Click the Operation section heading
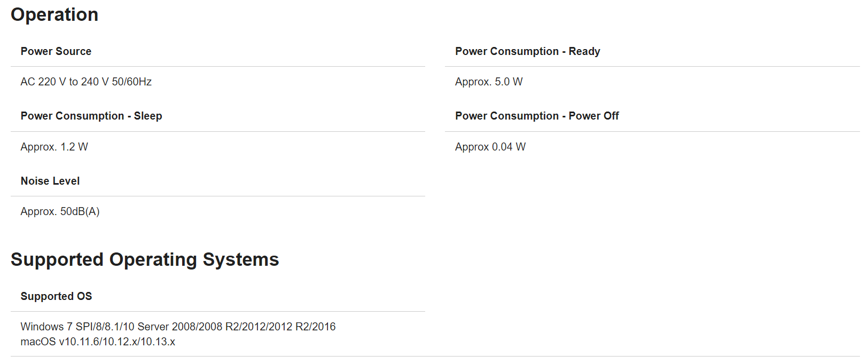 tap(54, 14)
